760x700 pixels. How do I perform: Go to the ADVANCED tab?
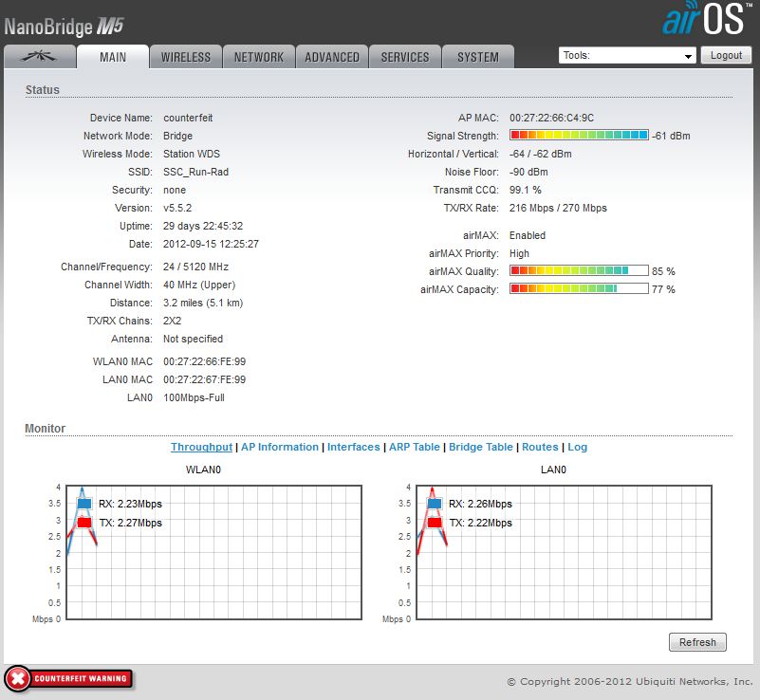tap(332, 57)
